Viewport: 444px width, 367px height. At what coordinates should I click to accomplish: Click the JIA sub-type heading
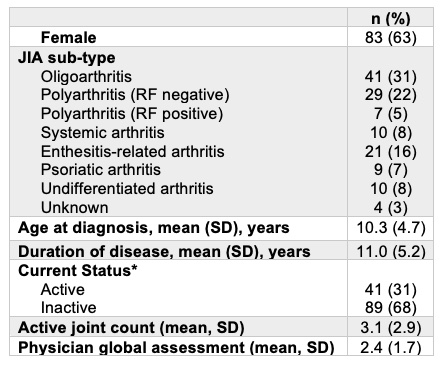tap(67, 58)
